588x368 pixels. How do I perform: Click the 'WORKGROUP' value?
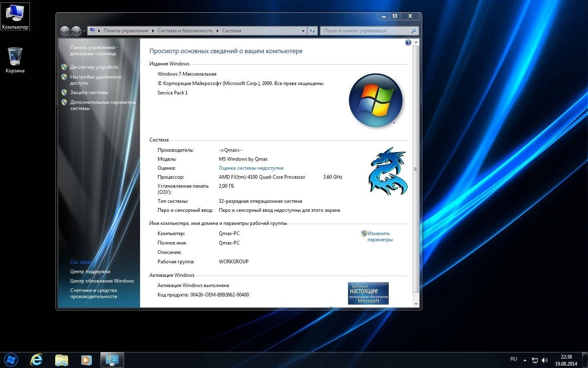pos(234,262)
